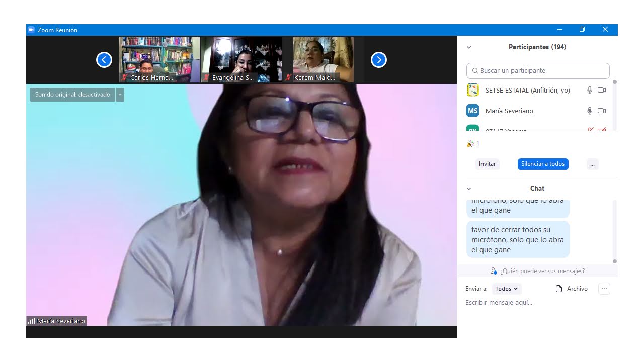Minimize the Zoom Reunión window
This screenshot has height=362, width=644.
pyautogui.click(x=559, y=30)
